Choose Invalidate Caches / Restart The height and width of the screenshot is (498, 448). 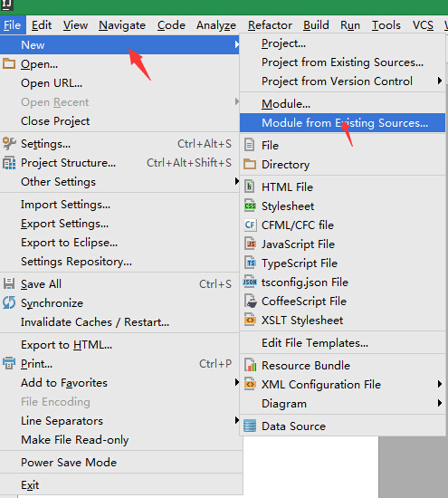(x=95, y=322)
